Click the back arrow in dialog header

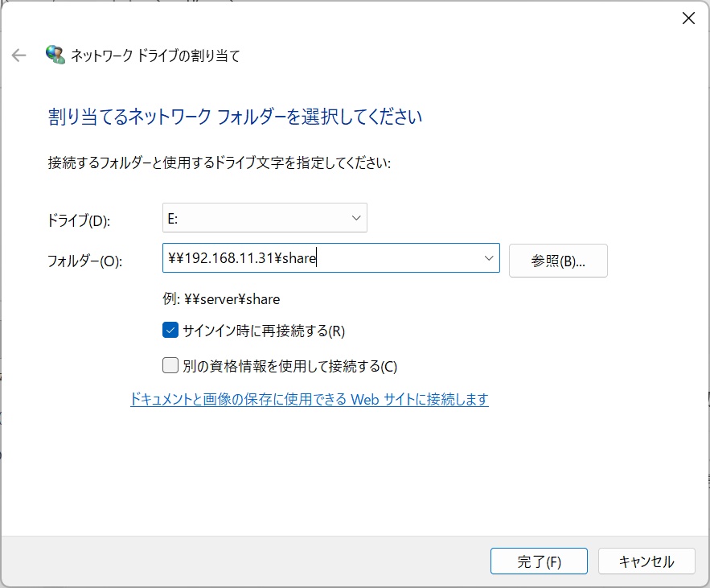18,56
